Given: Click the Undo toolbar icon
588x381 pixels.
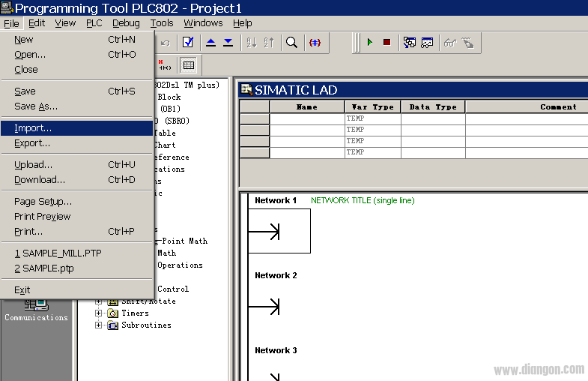Looking at the screenshot, I should click(x=165, y=43).
